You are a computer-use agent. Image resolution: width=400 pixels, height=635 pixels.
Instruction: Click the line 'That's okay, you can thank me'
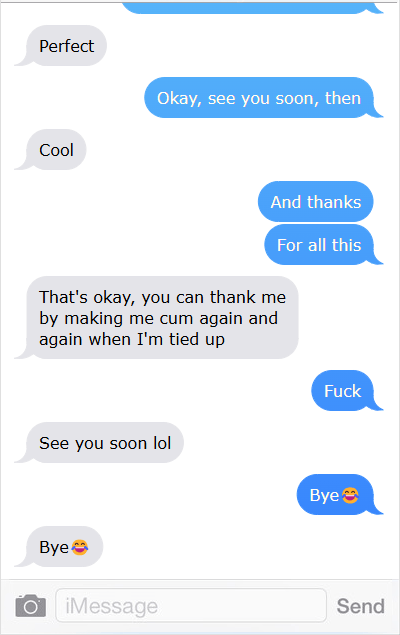(162, 297)
